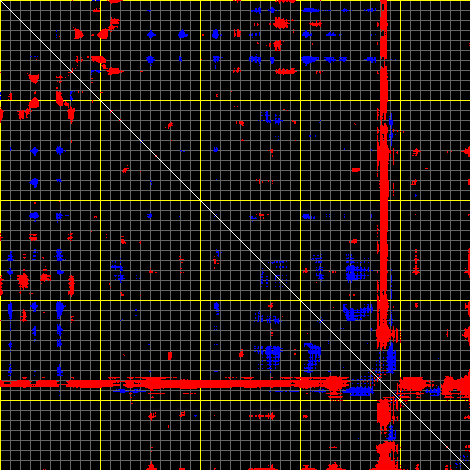
Task: Click the white diagonal line
Action: [235, 235]
